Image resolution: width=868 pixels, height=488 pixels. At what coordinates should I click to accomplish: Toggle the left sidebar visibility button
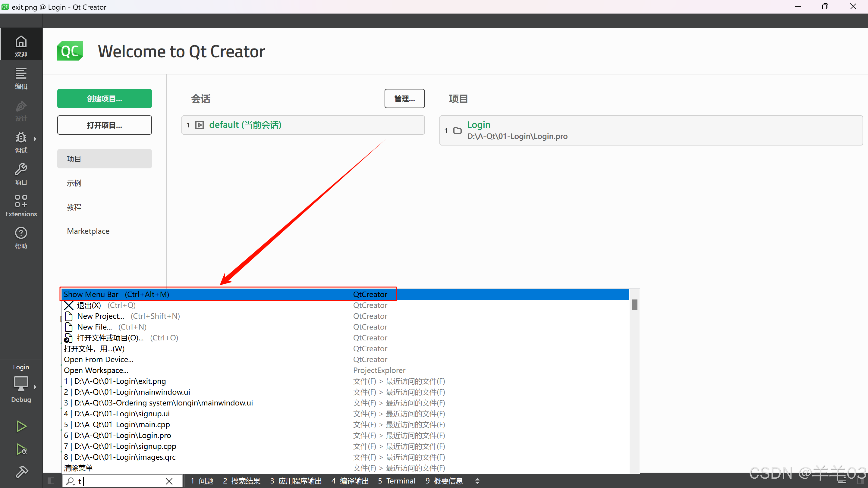coord(51,480)
